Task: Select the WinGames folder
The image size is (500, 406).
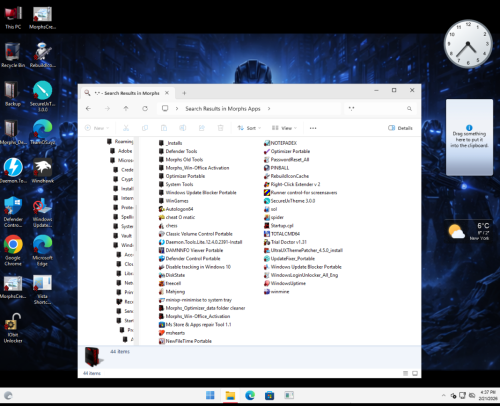Action: pos(174,201)
